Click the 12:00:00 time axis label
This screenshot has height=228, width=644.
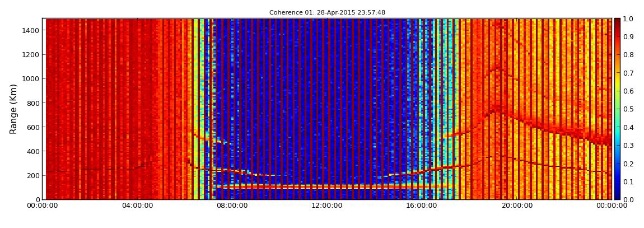327,206
